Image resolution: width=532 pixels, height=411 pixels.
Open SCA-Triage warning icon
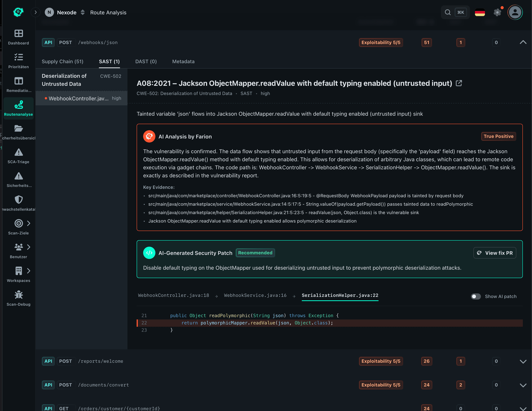tap(19, 152)
